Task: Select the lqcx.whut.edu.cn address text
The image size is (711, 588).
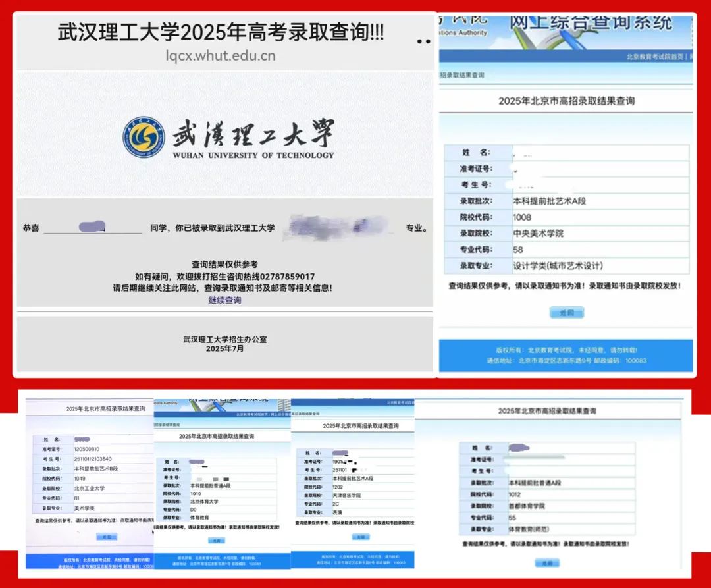Action: [221, 56]
